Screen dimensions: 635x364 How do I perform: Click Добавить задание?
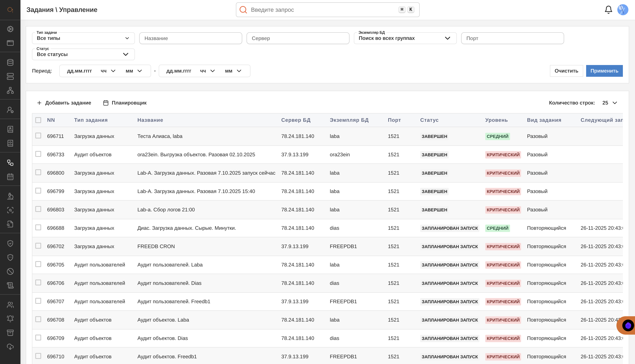tap(64, 103)
